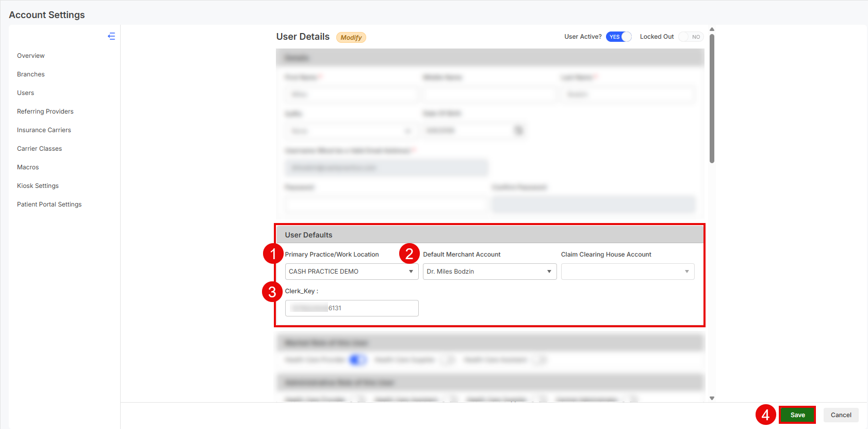This screenshot has height=429, width=868.
Task: Click the Modify status badge
Action: coord(351,37)
